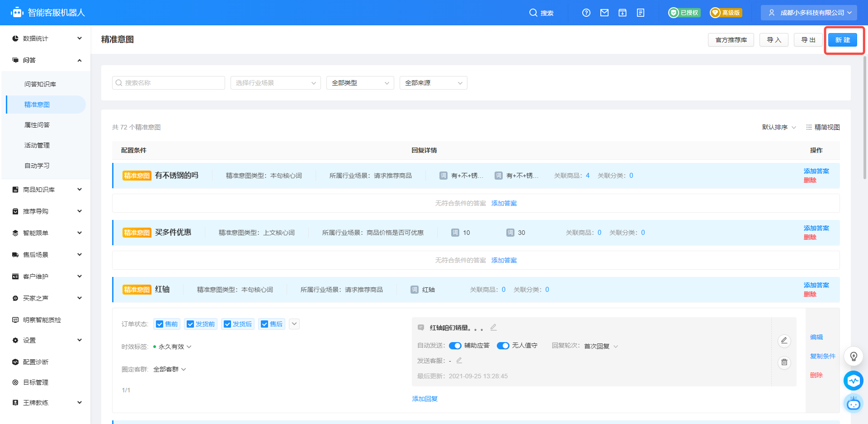The width and height of the screenshot is (868, 424).
Task: Click the 明察智能质检 sidebar icon
Action: (15, 320)
